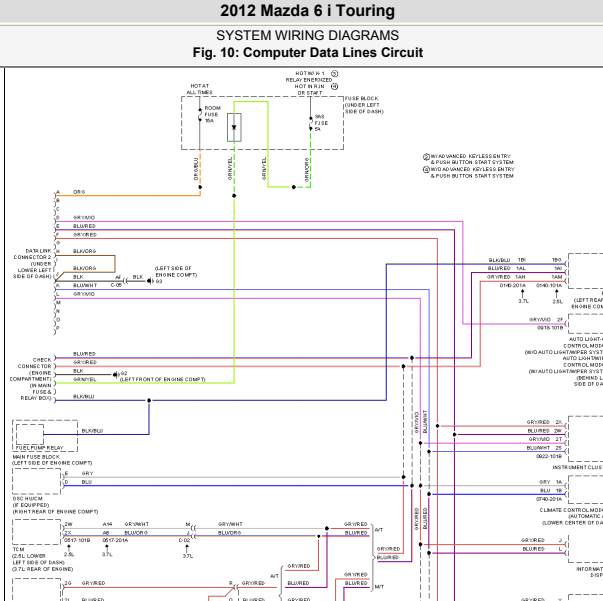The image size is (603, 601).
Task: Click the 'DSC HU/CM' module label
Action: pos(27,498)
